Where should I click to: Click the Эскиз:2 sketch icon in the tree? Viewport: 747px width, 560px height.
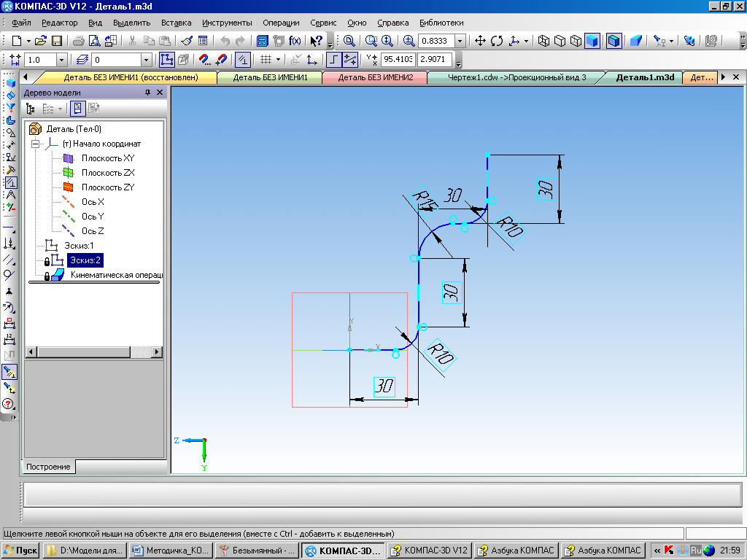[57, 260]
